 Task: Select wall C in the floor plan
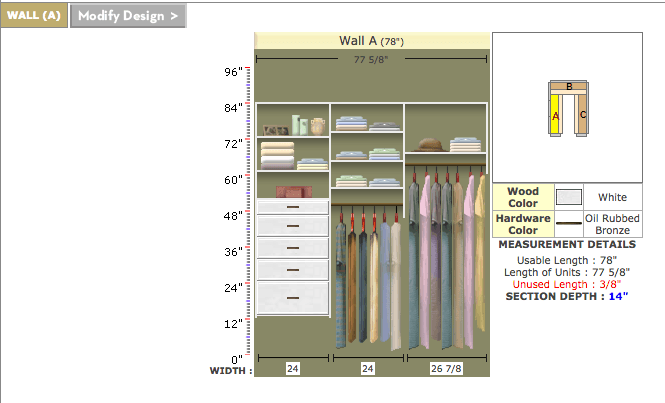coord(582,114)
